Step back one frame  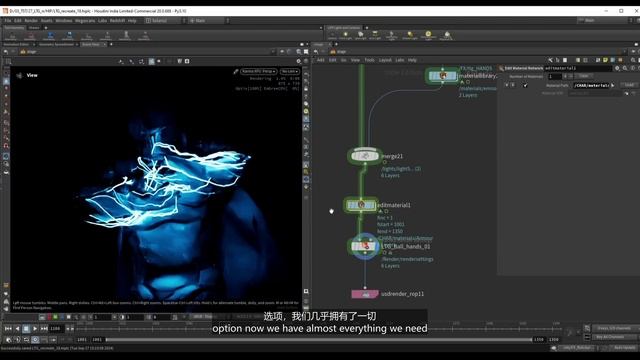(x=17, y=328)
